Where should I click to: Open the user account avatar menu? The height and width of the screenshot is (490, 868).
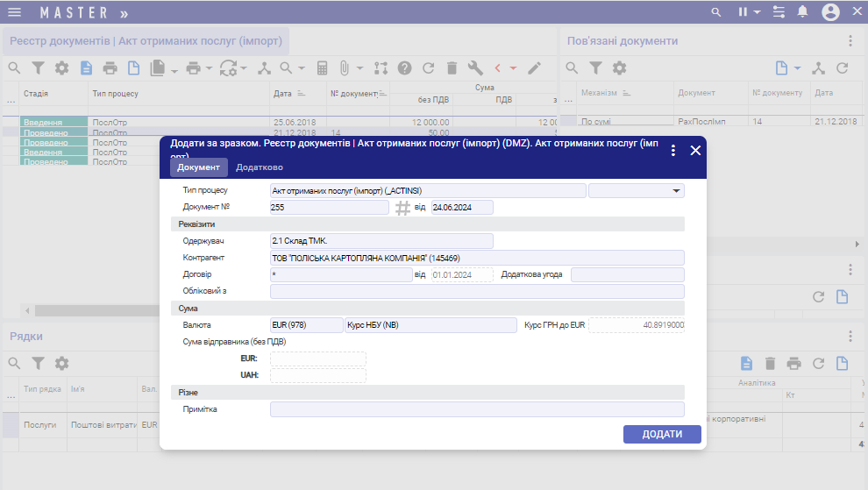click(830, 12)
